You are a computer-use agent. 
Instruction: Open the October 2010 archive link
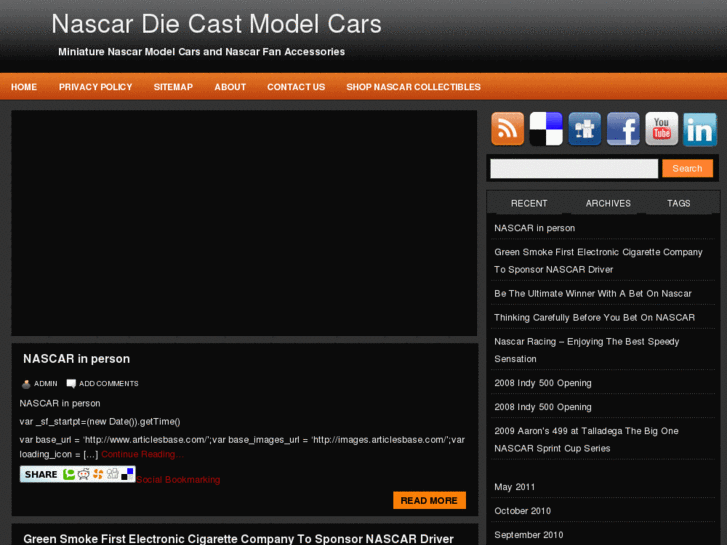pyautogui.click(x=522, y=511)
